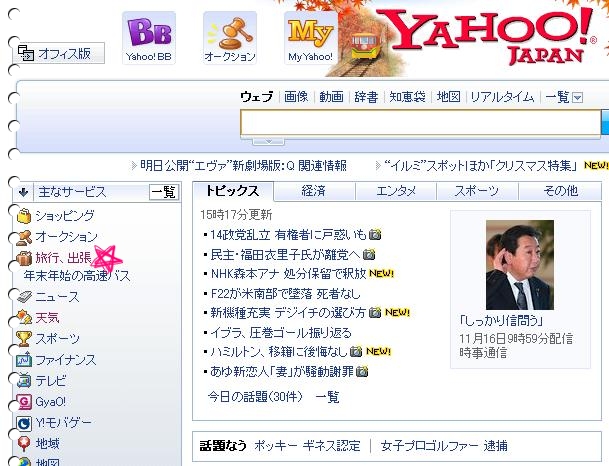Click the GyaO! icon
609x466 pixels.
tap(24, 402)
